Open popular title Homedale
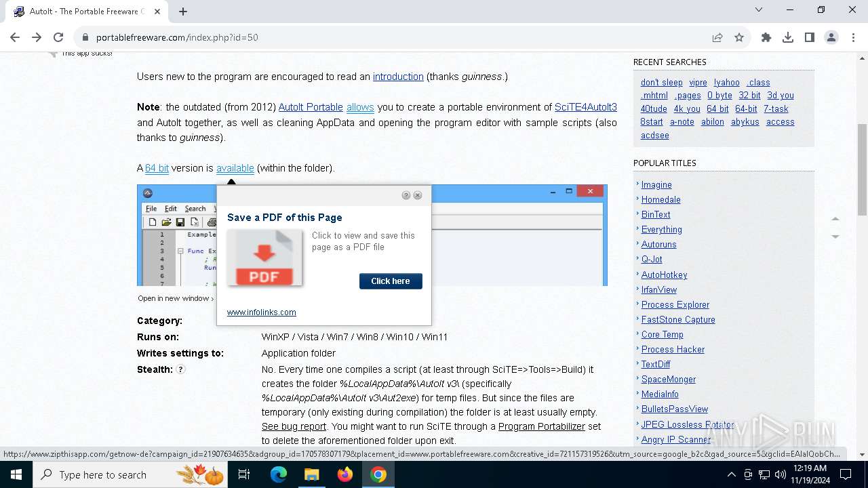This screenshot has width=868, height=488. point(661,200)
